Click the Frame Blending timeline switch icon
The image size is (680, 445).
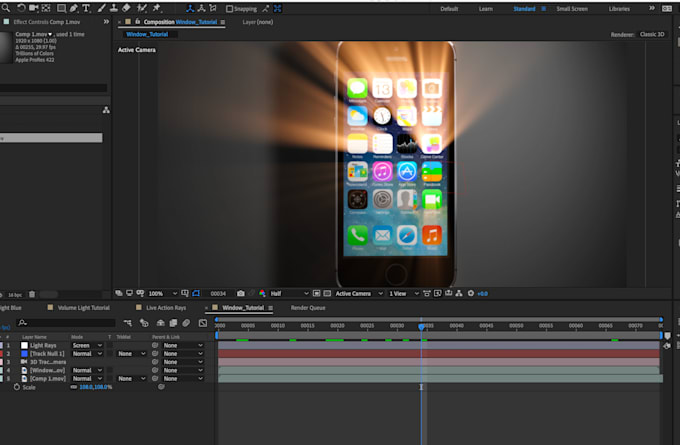[x=173, y=323]
